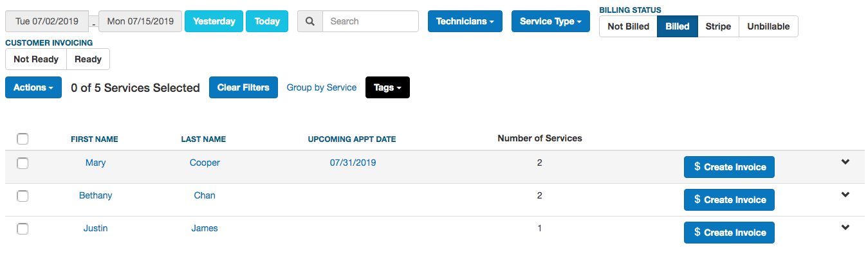
Task: Open appointment date 07/31/2019 link
Action: (x=353, y=163)
